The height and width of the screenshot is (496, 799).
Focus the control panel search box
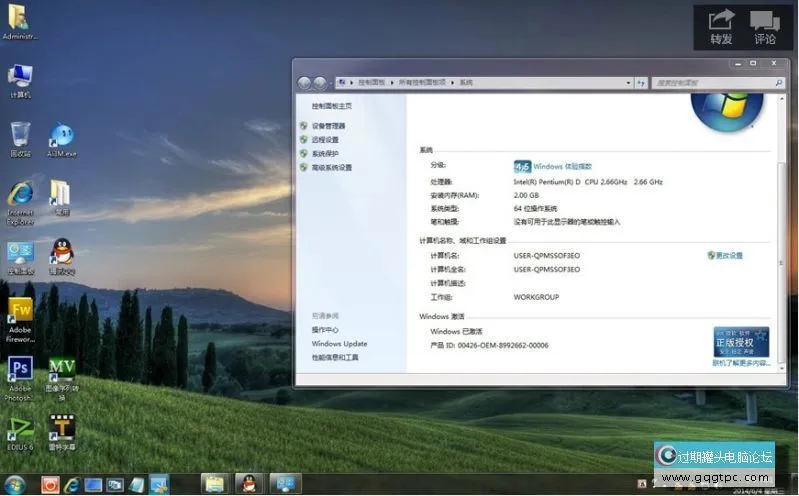coord(718,83)
